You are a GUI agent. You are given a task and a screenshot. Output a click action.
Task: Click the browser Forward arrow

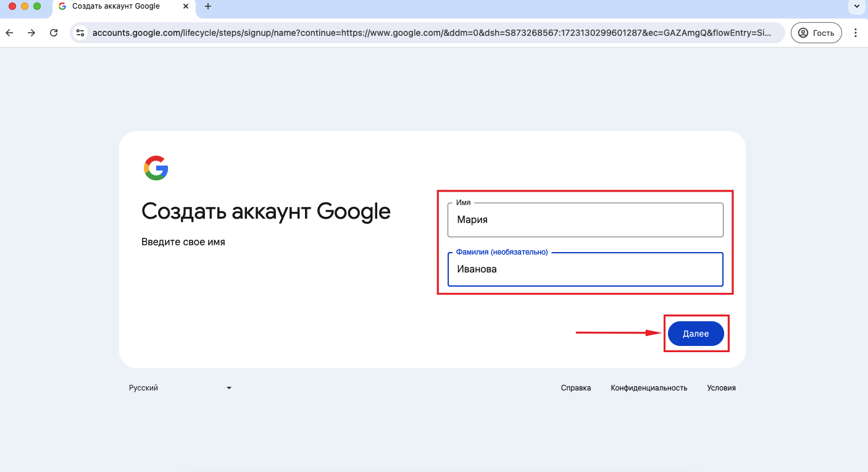(x=31, y=33)
